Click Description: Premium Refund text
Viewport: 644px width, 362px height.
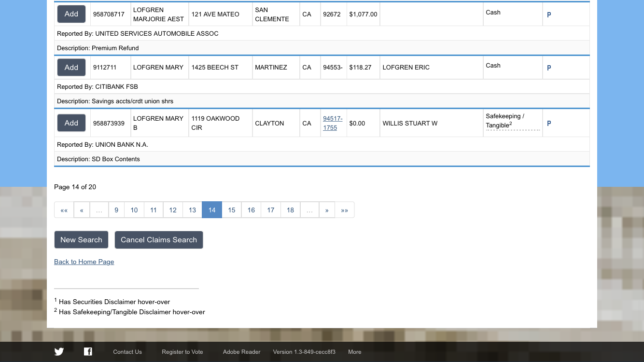pos(98,48)
